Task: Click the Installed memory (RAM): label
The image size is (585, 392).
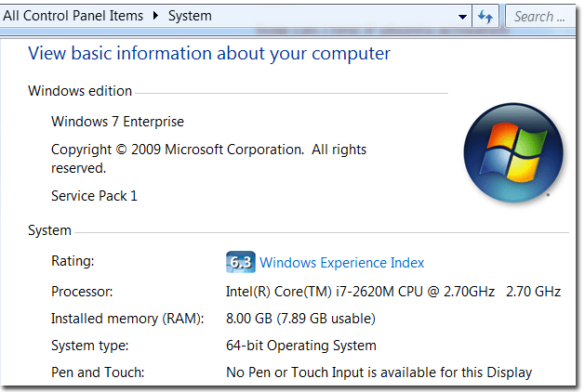Action: click(127, 319)
